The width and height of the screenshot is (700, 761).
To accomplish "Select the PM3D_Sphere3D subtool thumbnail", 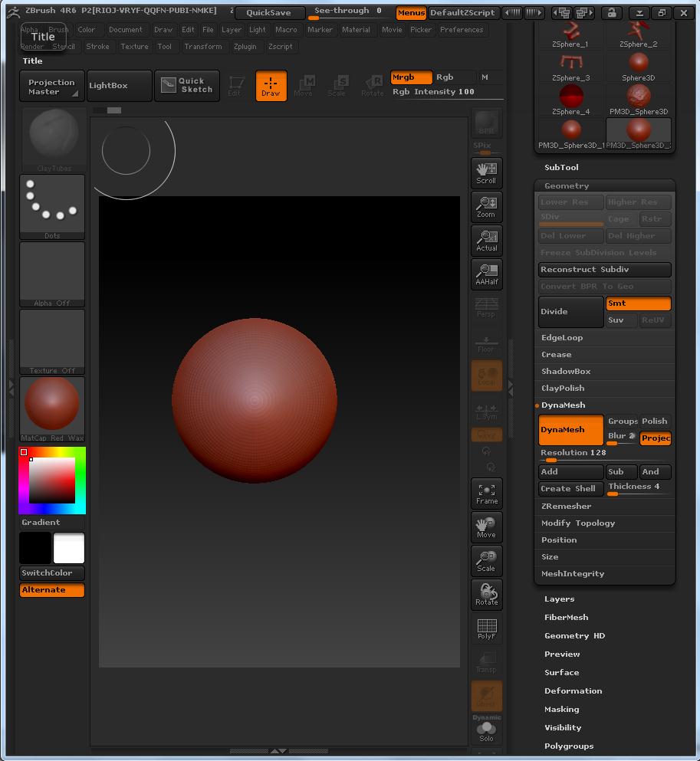I will pos(639,96).
